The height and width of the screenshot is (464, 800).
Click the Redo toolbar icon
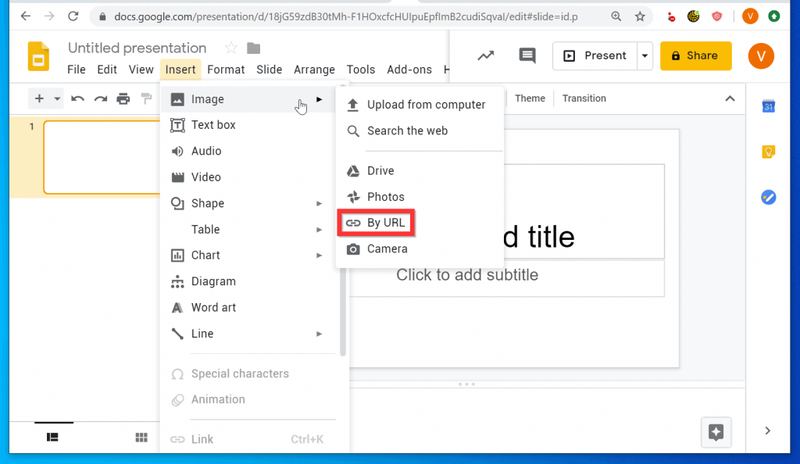(101, 99)
